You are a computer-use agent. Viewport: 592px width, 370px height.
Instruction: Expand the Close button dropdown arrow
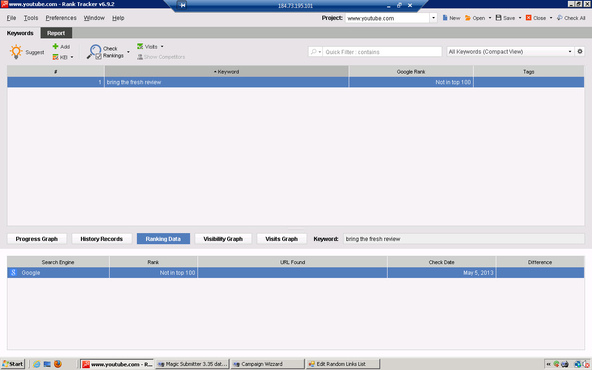(550, 18)
